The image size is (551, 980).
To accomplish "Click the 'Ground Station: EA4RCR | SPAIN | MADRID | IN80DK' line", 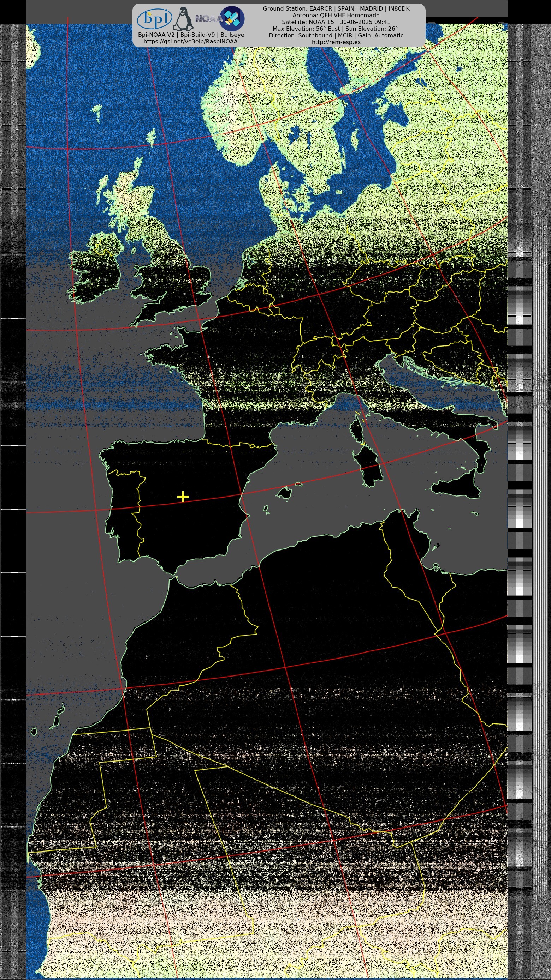I will (x=336, y=8).
